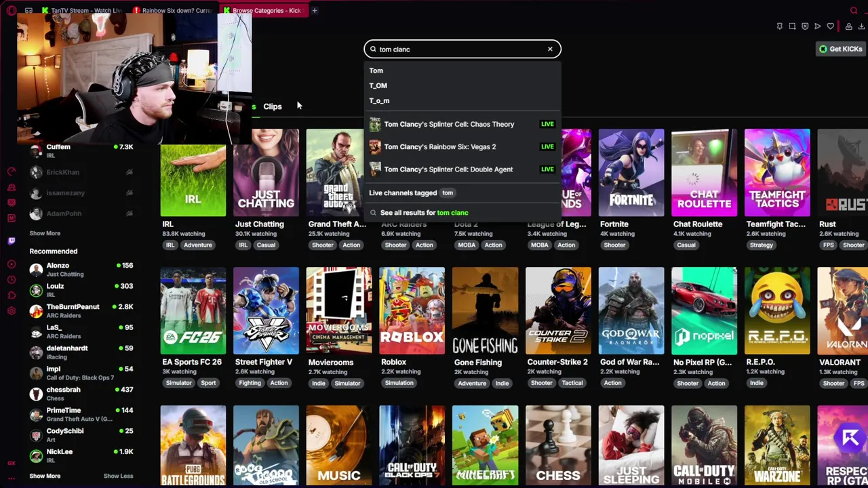Click inside the search box containing 'tom clanc'
868x488 pixels.
tap(462, 49)
